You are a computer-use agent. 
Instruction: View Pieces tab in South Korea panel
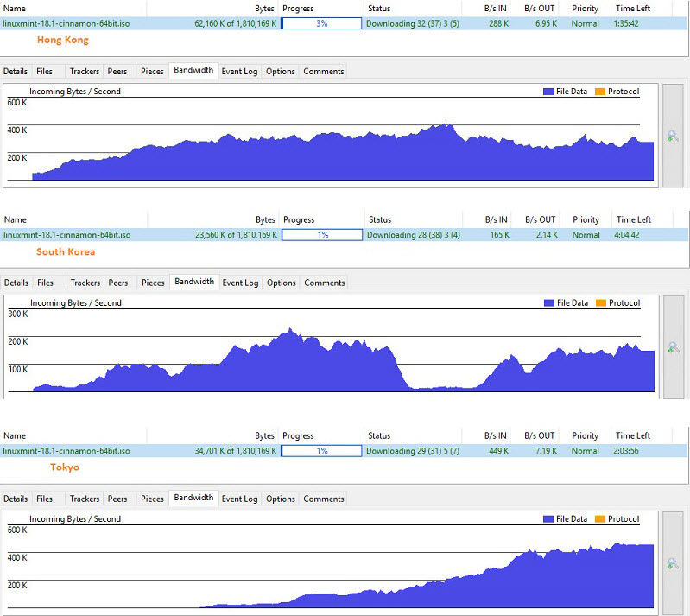click(153, 283)
